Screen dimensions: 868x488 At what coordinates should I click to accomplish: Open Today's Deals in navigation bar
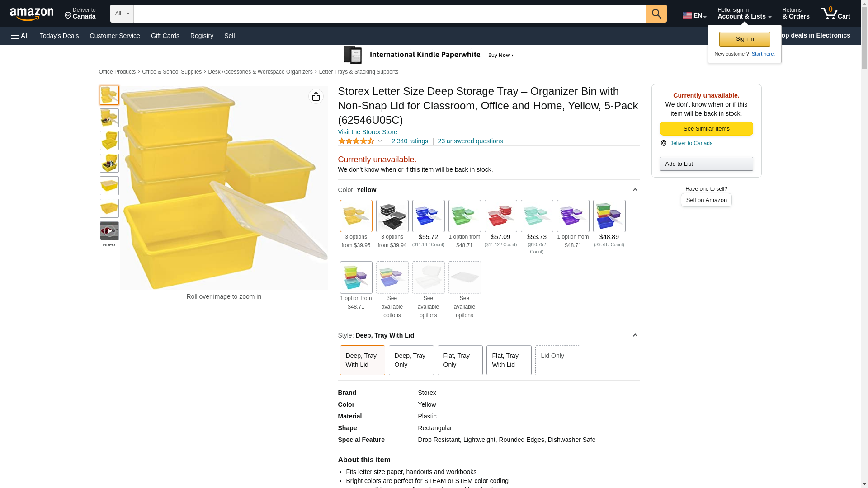click(59, 36)
